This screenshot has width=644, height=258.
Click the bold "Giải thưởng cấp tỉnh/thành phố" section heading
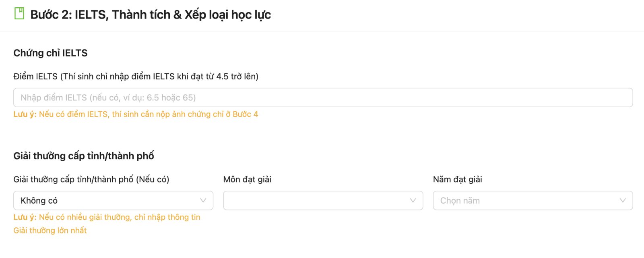point(84,156)
